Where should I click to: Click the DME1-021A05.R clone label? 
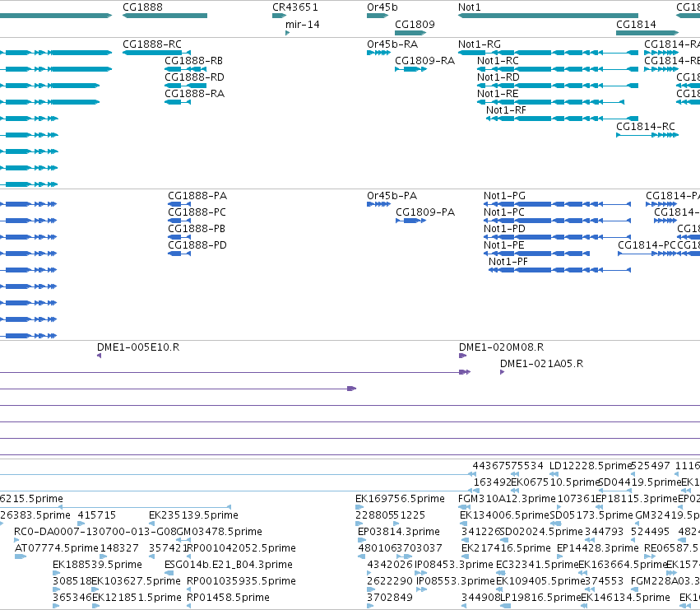point(541,364)
